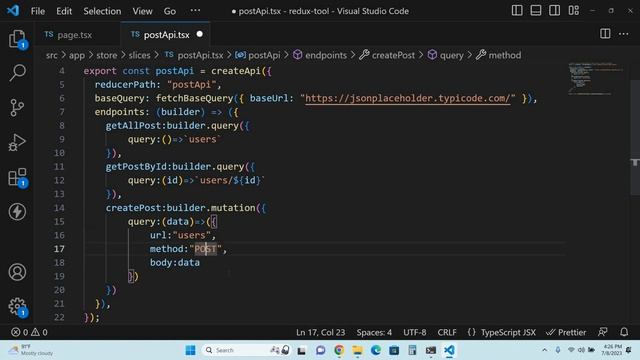Open the Terminal icon in taskbar
The width and height of the screenshot is (640, 360).
pos(431,350)
